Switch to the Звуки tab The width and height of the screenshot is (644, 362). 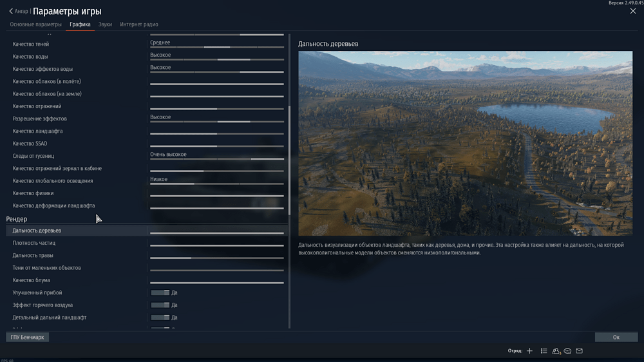[105, 24]
